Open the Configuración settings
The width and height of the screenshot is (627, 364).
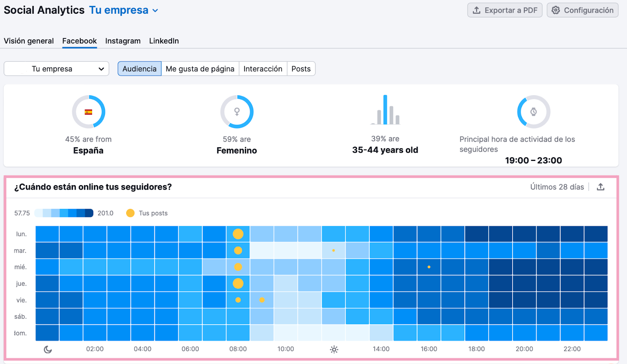(x=582, y=10)
